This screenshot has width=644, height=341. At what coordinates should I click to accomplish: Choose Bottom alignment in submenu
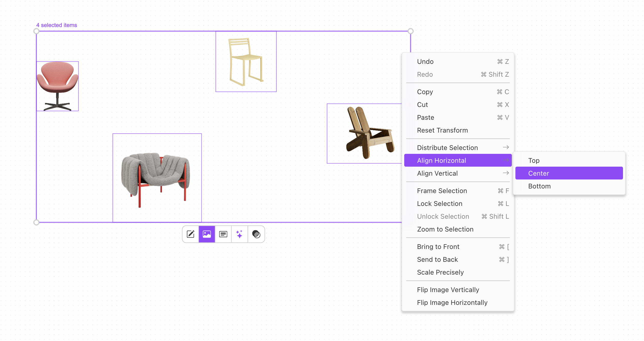[569, 186]
